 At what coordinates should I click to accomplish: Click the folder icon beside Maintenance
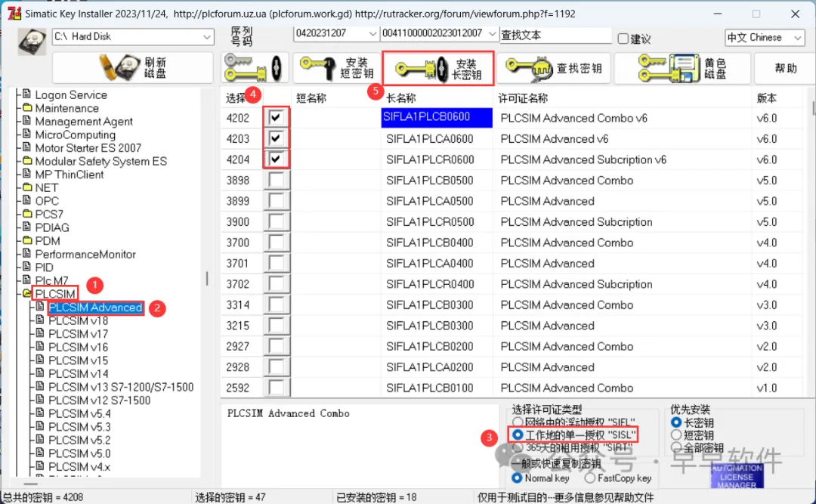pos(27,108)
